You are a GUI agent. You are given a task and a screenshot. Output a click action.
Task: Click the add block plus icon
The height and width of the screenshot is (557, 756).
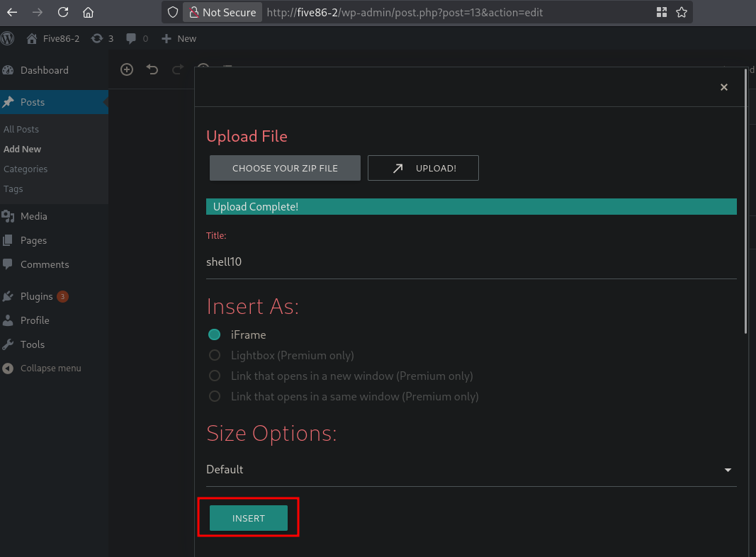[x=127, y=70]
